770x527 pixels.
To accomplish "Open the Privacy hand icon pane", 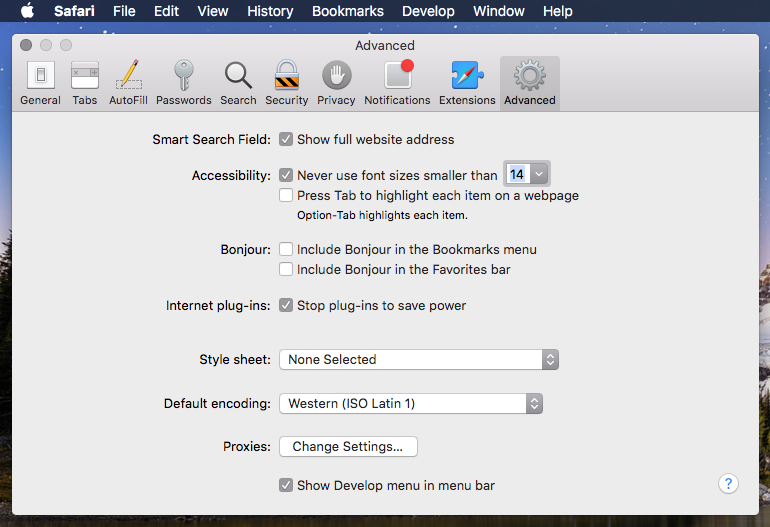I will (x=336, y=83).
